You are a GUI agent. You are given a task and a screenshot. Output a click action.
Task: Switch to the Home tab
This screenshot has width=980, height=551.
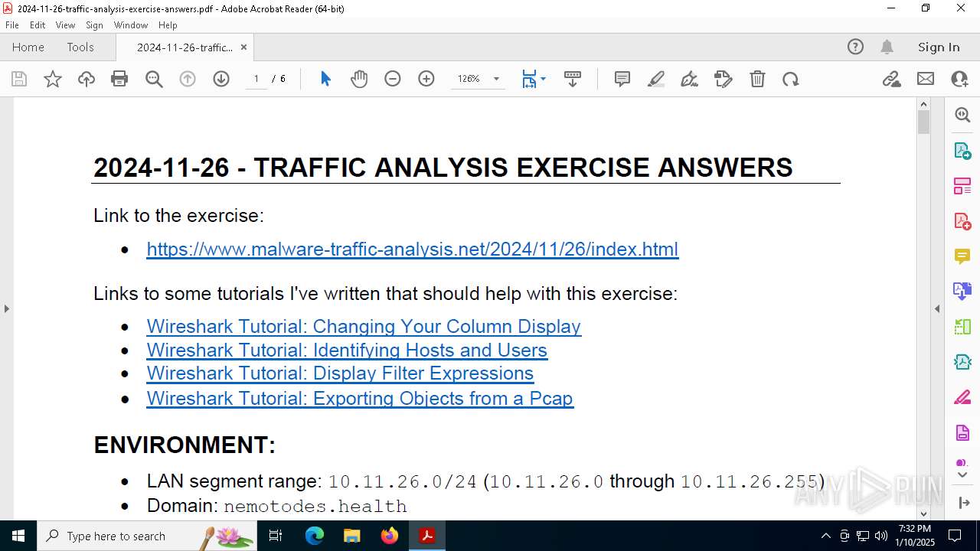[x=28, y=47]
